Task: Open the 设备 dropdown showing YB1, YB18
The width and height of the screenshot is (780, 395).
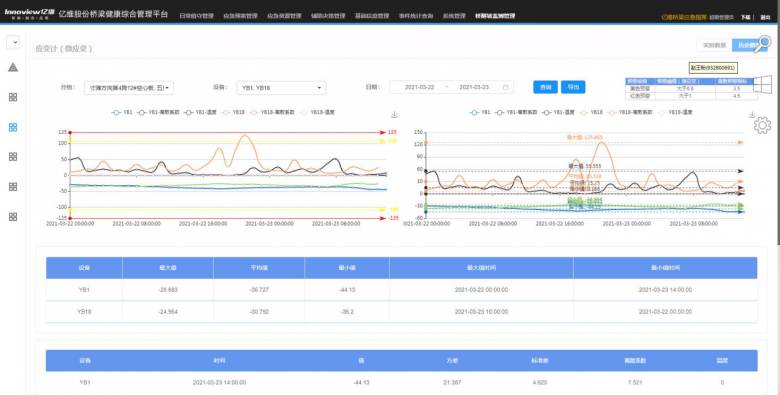Action: coord(281,88)
